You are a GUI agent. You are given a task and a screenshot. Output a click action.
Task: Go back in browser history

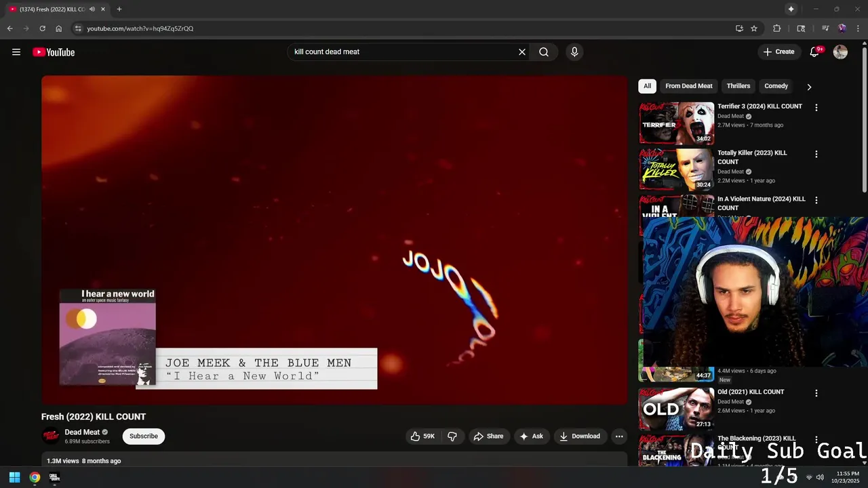click(9, 28)
